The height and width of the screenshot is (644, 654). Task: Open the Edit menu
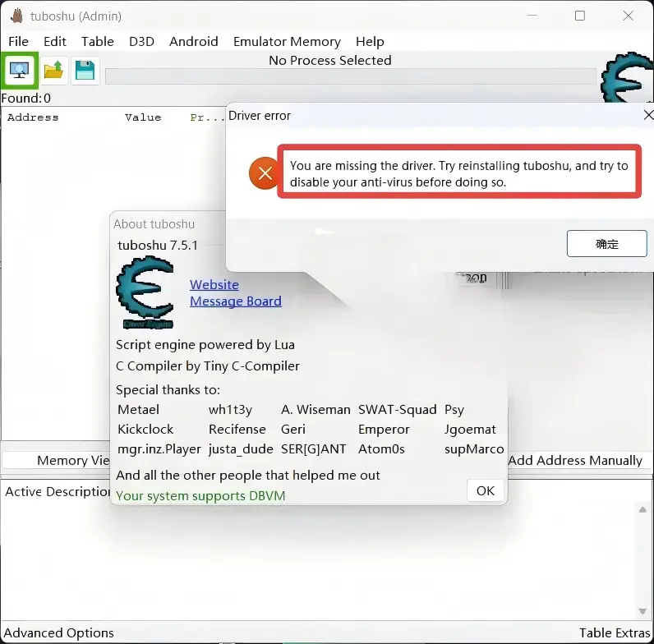click(x=55, y=42)
